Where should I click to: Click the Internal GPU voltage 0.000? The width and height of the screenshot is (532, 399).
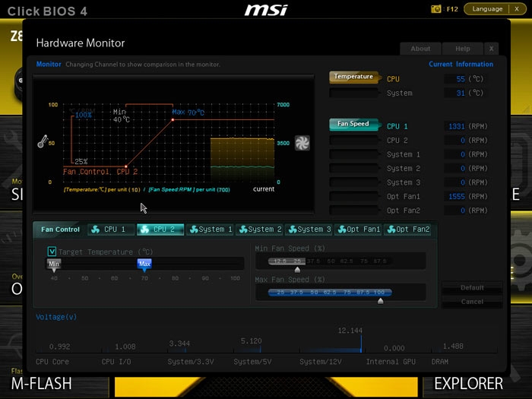[x=394, y=348]
